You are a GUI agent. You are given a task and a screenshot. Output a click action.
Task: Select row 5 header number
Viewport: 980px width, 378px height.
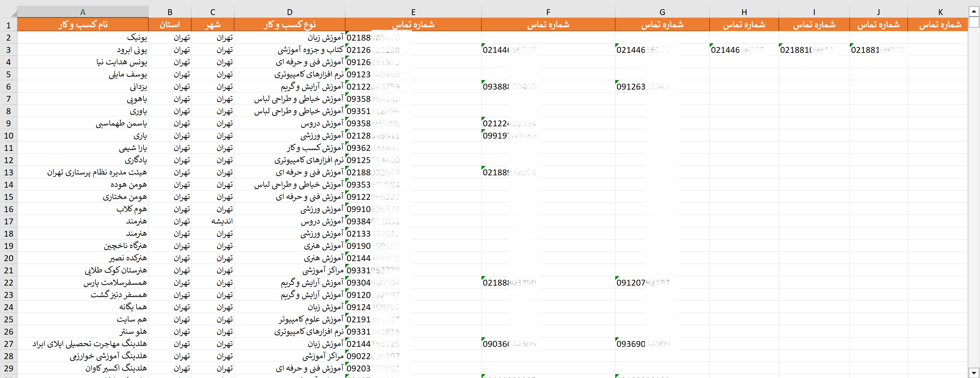pyautogui.click(x=8, y=74)
